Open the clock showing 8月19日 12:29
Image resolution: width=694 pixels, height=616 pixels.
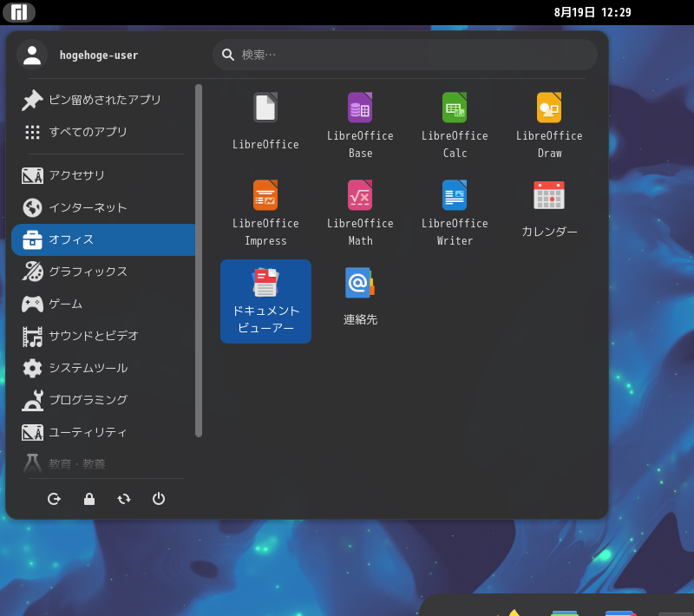click(x=593, y=12)
